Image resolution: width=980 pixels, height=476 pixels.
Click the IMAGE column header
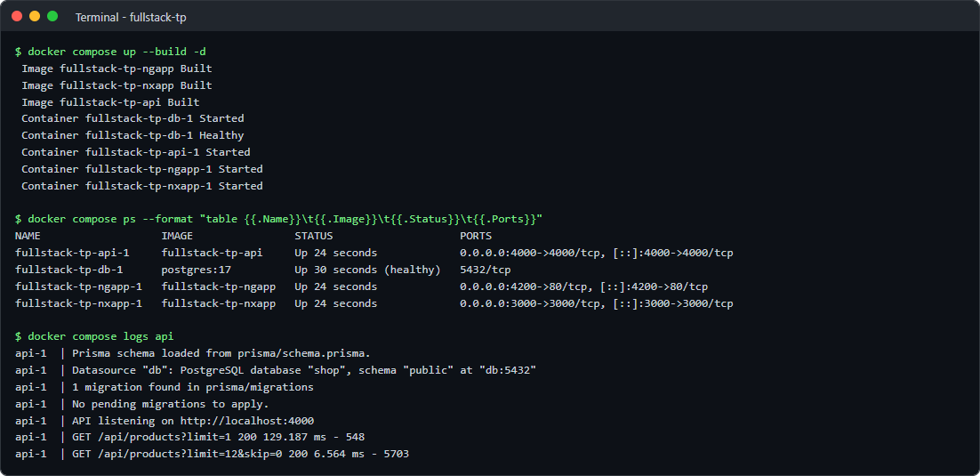pyautogui.click(x=177, y=237)
